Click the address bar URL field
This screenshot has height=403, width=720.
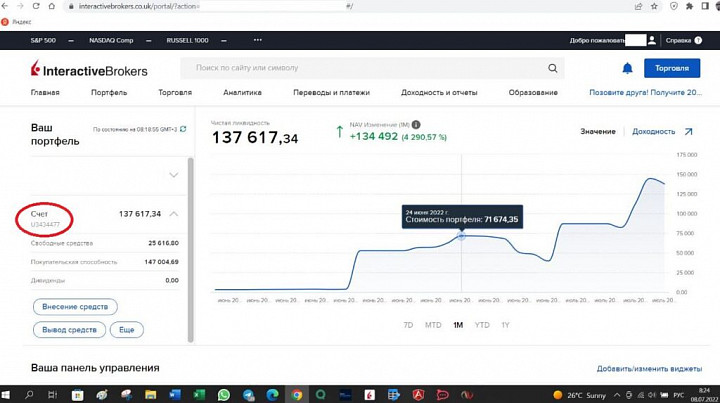(x=349, y=6)
